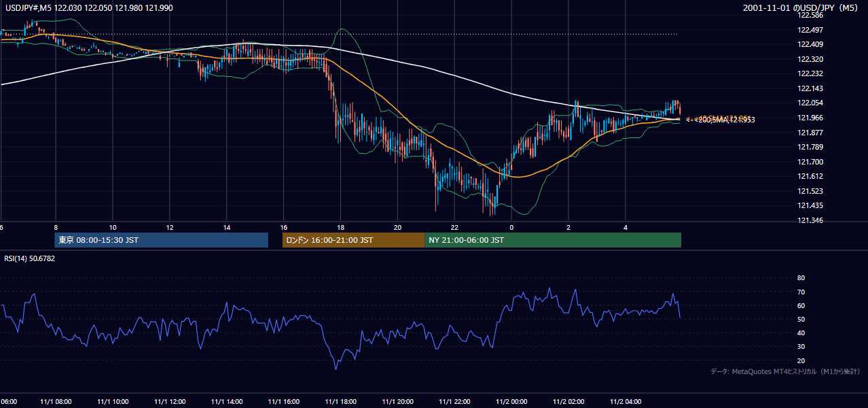Click hour label 16 under the price chart
The image size is (868, 408).
[x=284, y=227]
